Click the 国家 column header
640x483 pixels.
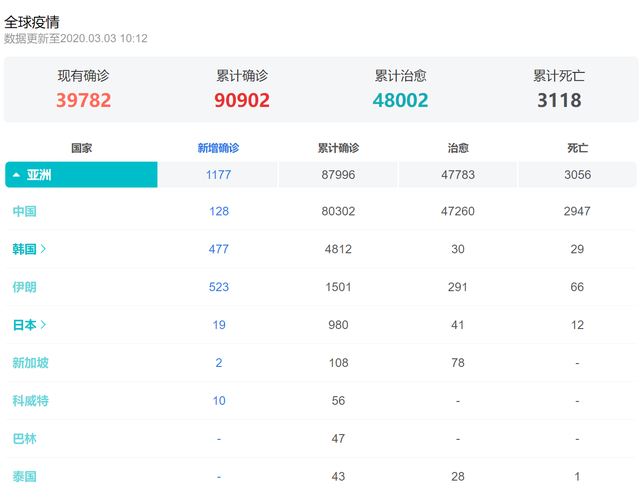coord(82,148)
